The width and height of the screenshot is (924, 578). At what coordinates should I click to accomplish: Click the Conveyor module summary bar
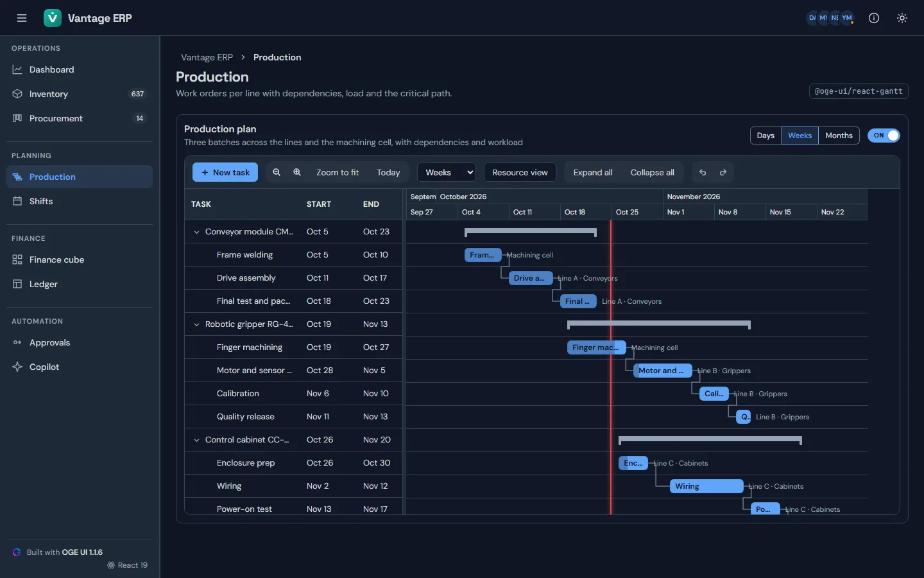point(531,231)
